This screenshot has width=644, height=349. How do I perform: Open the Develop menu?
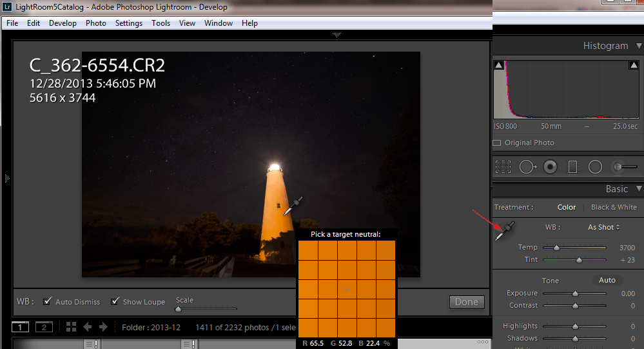(63, 23)
